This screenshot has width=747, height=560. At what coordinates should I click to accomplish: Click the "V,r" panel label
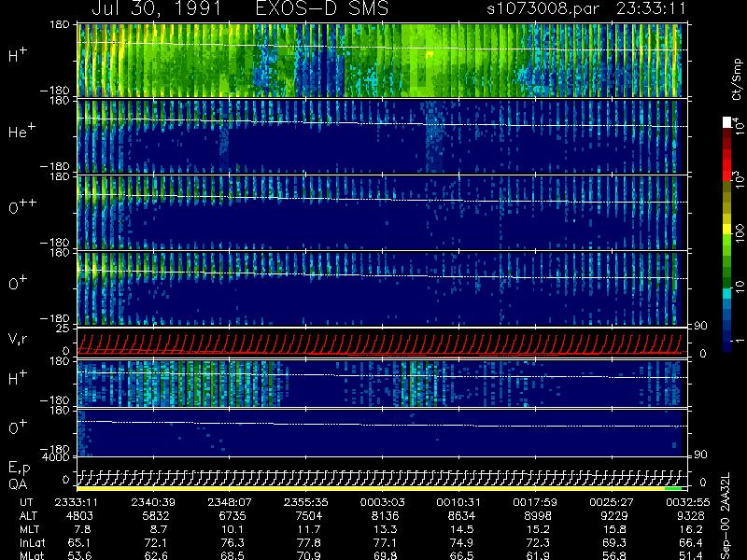click(18, 339)
